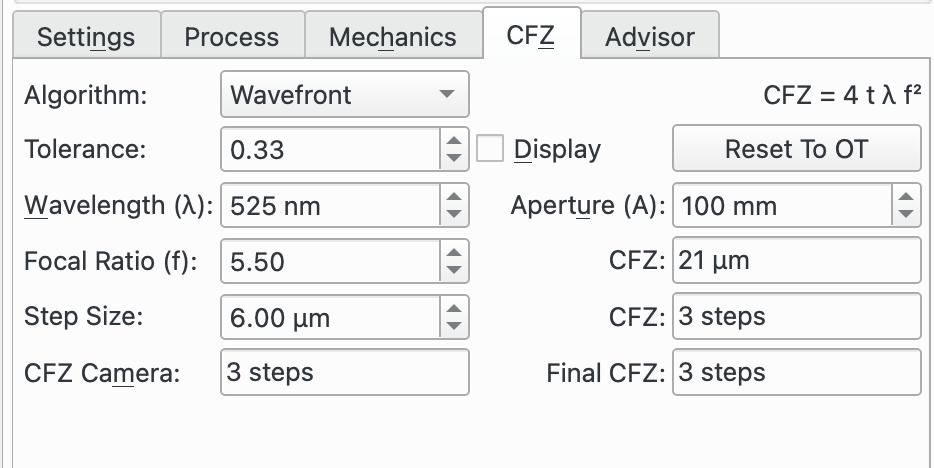Decrease the Tolerance value with down arrow
This screenshot has height=468, width=934.
click(454, 158)
